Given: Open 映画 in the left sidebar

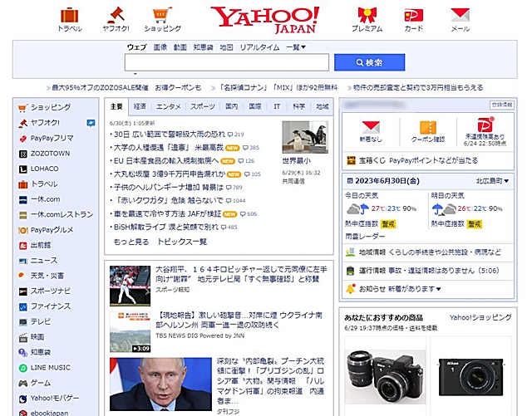Looking at the screenshot, I should click(37, 337).
